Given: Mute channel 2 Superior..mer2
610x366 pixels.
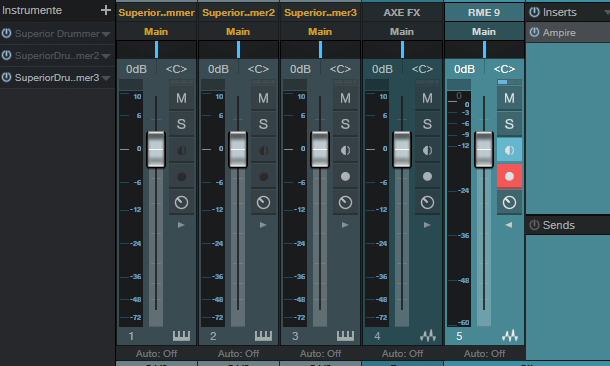Looking at the screenshot, I should click(x=263, y=98).
